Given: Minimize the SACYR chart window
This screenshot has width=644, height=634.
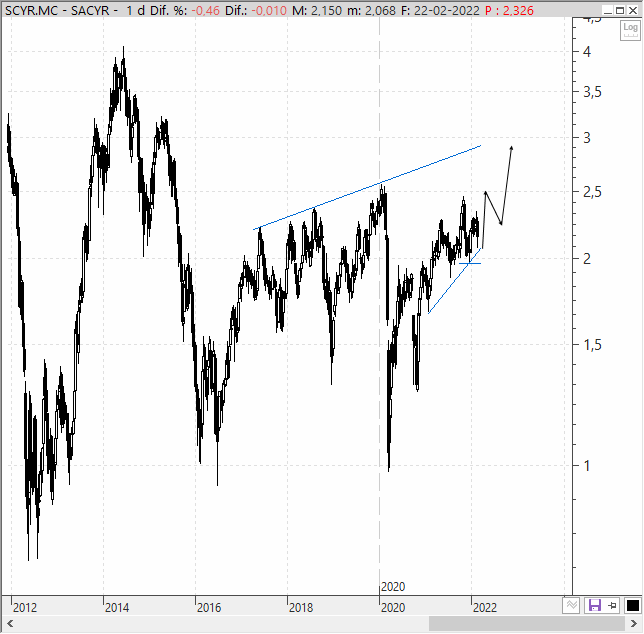Looking at the screenshot, I should [x=609, y=10].
